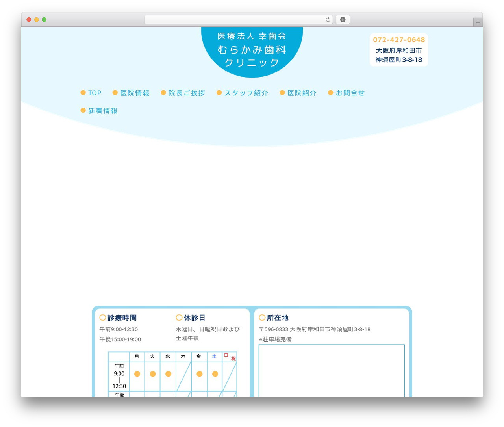Open the TOP menu item

coord(91,93)
